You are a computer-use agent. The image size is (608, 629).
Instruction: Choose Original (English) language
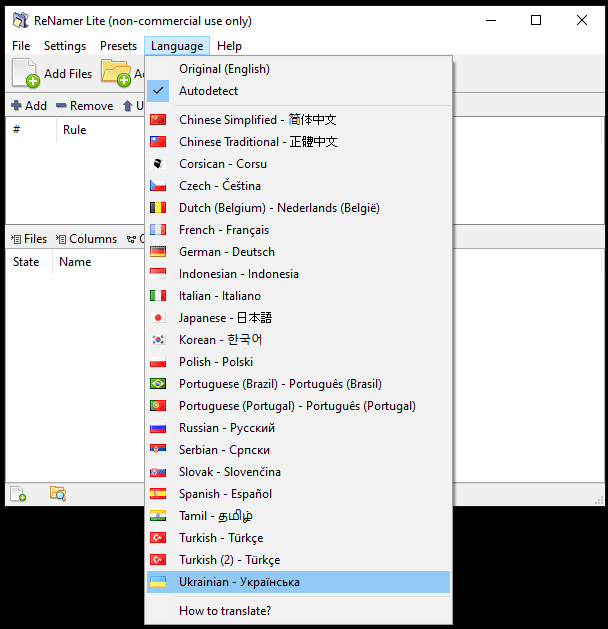pyautogui.click(x=298, y=69)
